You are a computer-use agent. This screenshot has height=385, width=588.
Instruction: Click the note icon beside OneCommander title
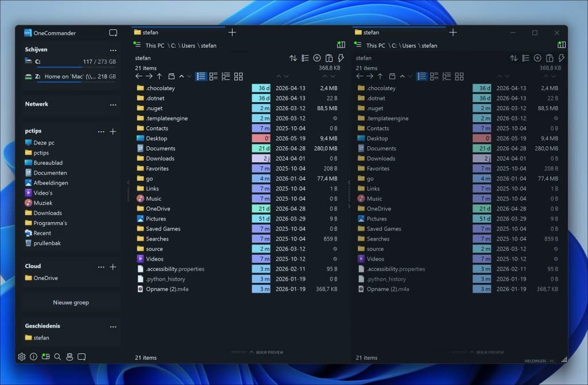(113, 33)
